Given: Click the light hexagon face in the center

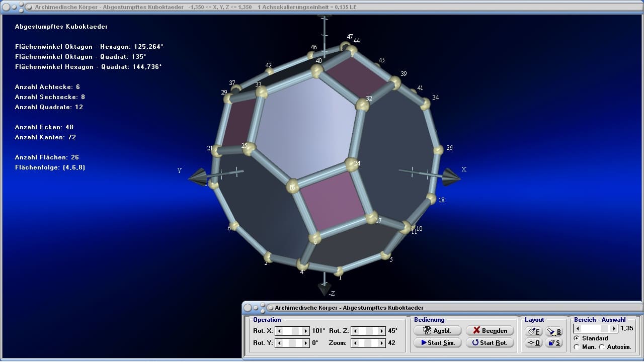Looking at the screenshot, I should pyautogui.click(x=307, y=128).
